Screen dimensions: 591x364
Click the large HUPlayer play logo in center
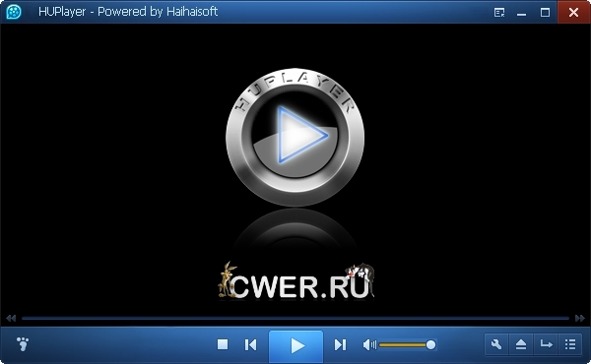pyautogui.click(x=295, y=137)
